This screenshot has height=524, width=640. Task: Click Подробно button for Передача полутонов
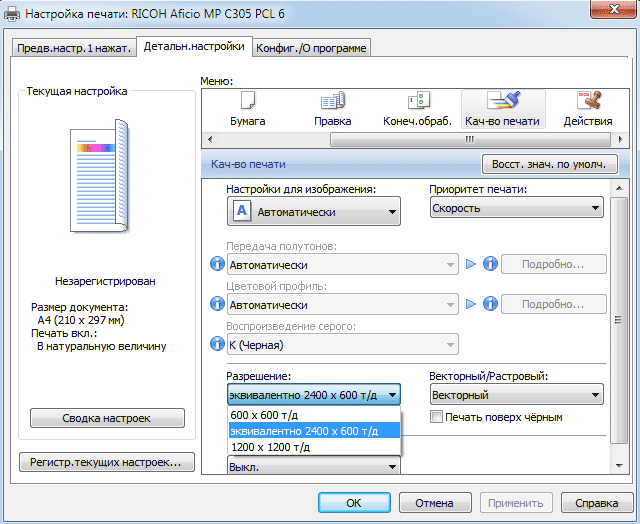(x=553, y=264)
